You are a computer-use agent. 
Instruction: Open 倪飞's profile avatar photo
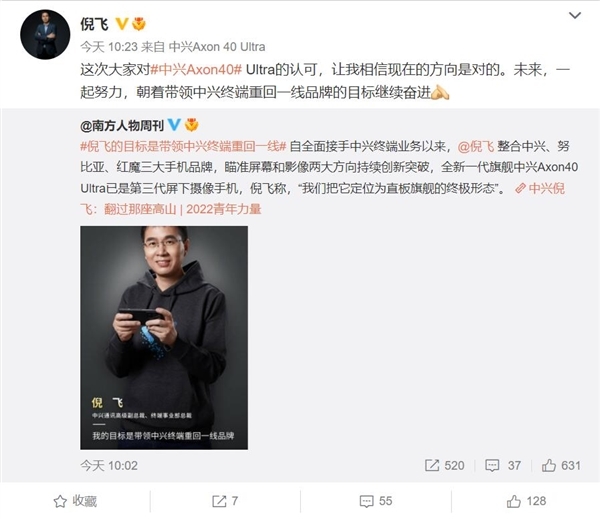pos(45,34)
